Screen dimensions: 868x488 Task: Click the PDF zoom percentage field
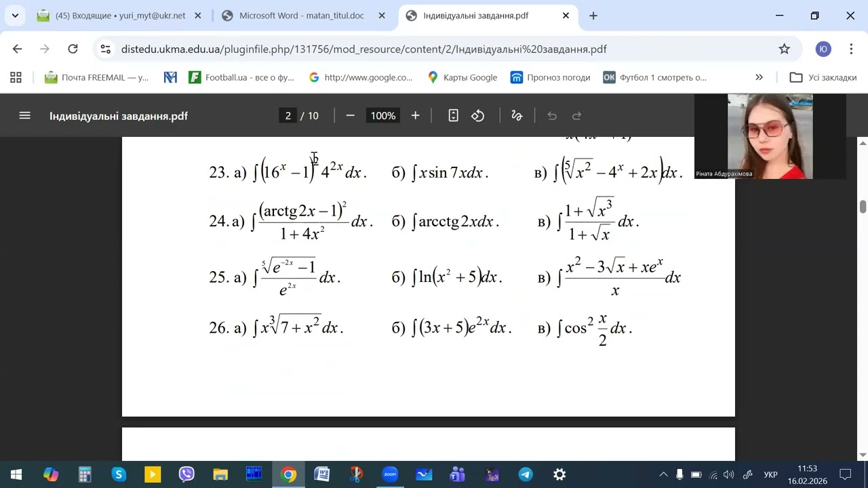(x=382, y=116)
